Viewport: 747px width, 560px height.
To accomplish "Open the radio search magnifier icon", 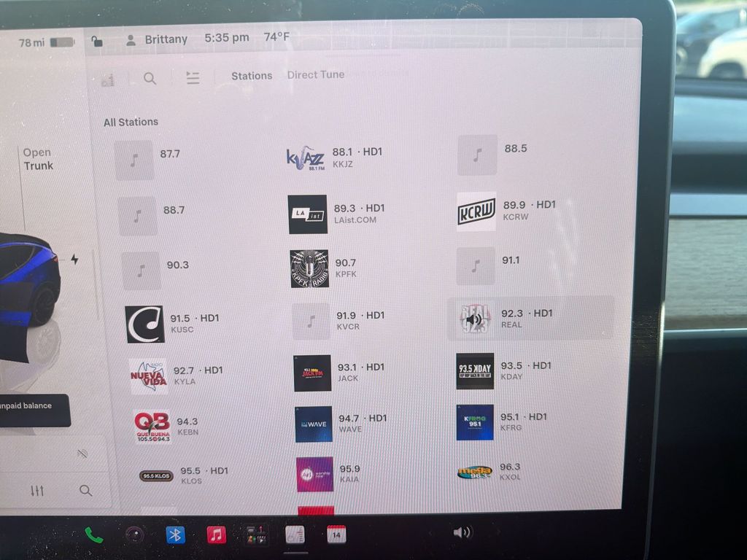I will tap(150, 79).
